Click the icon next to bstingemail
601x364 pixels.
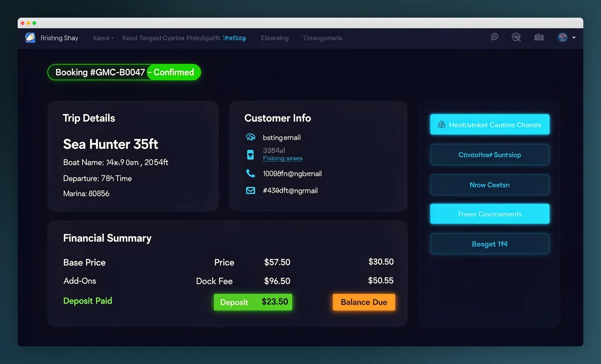click(251, 137)
